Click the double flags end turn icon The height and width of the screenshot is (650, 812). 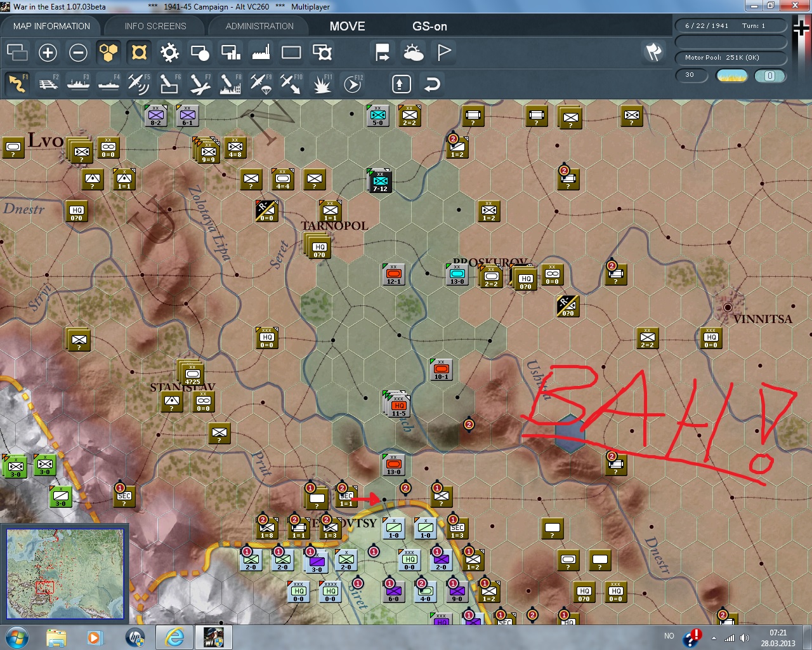tap(653, 52)
